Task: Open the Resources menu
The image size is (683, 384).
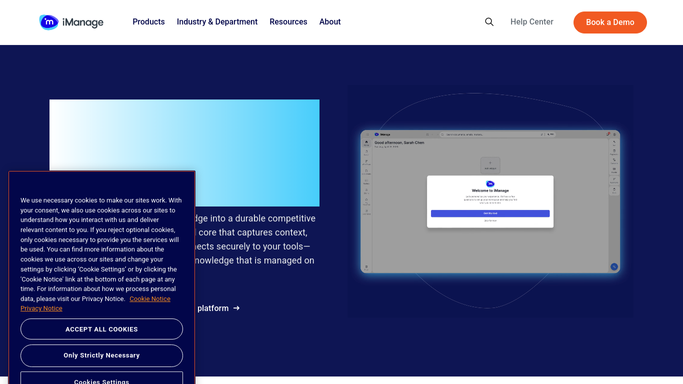Action: (x=288, y=22)
